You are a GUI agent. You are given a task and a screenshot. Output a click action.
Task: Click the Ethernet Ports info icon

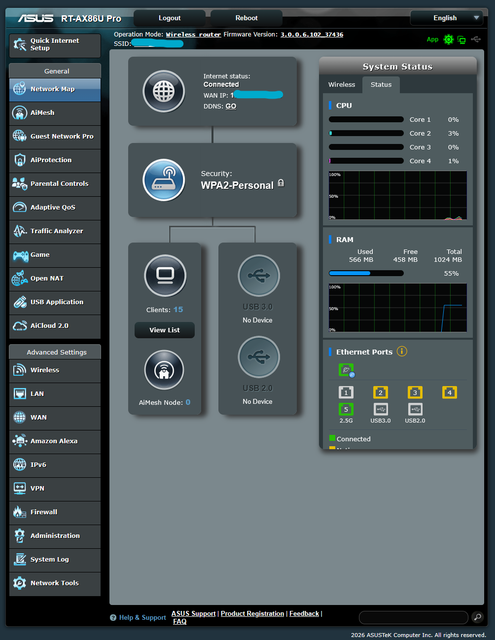point(402,351)
